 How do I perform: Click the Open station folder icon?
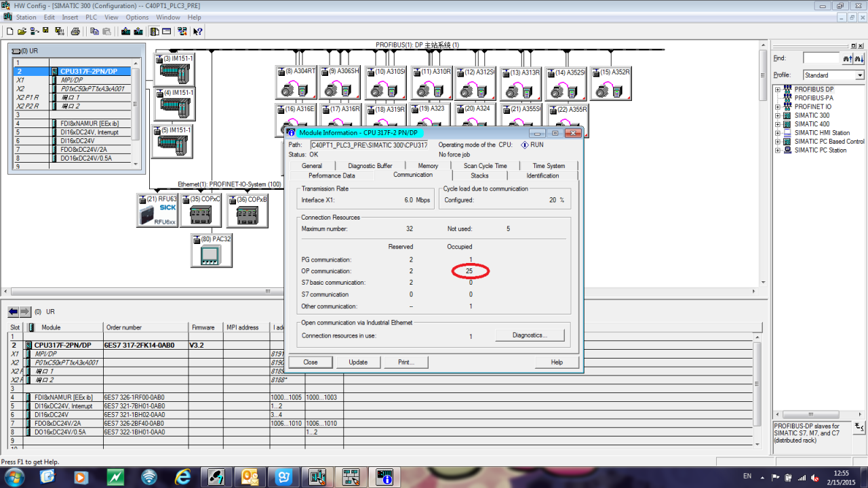[22, 31]
